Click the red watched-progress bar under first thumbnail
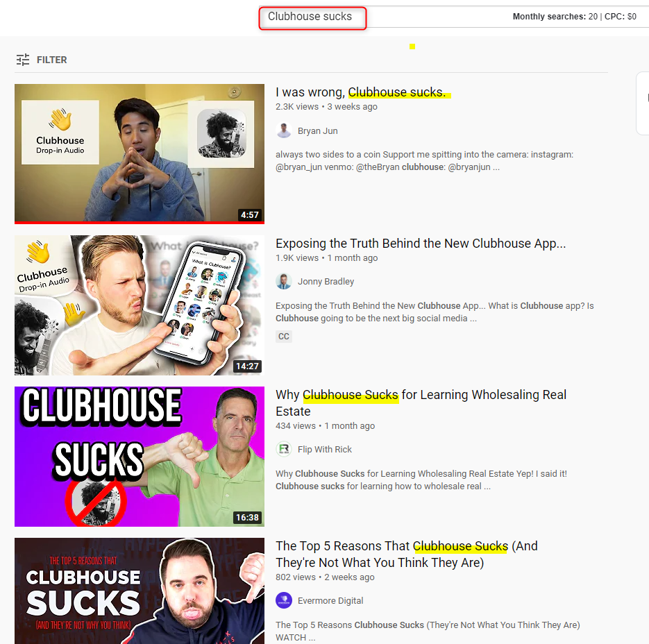The height and width of the screenshot is (644, 649). pyautogui.click(x=140, y=223)
